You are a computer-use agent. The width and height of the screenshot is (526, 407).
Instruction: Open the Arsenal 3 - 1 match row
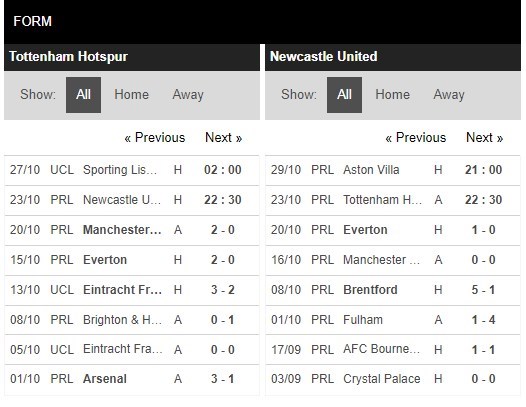click(132, 379)
